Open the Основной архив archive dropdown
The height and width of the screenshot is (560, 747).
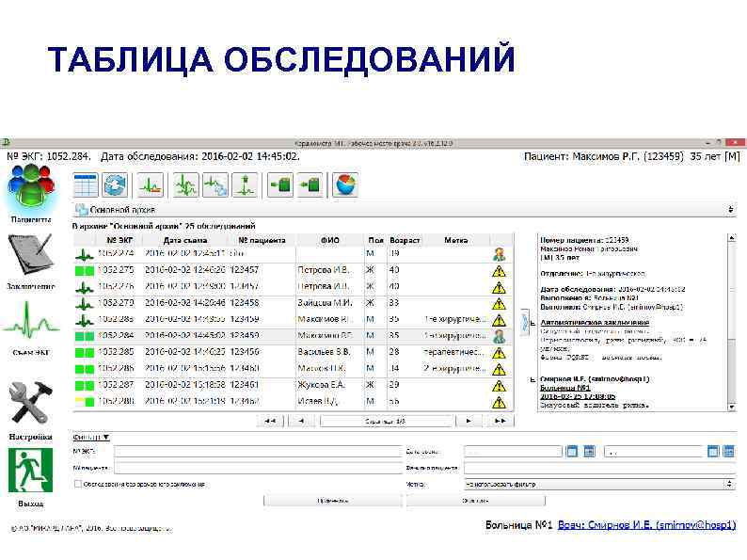(404, 209)
